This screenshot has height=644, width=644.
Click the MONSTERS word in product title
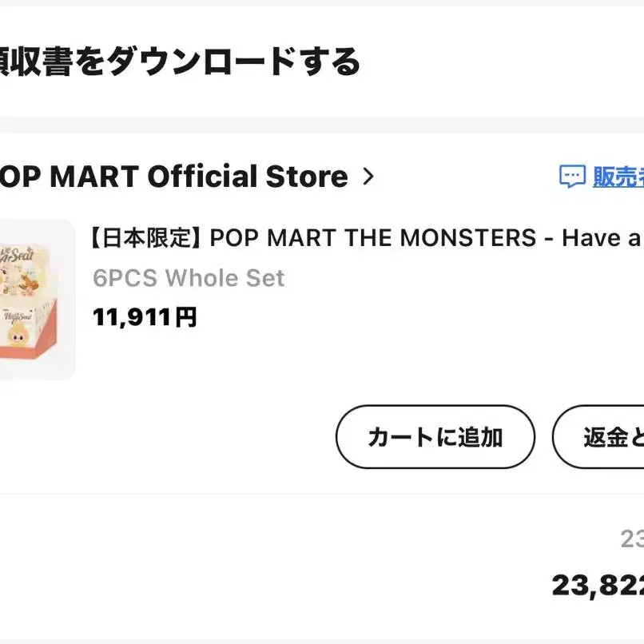point(467,238)
